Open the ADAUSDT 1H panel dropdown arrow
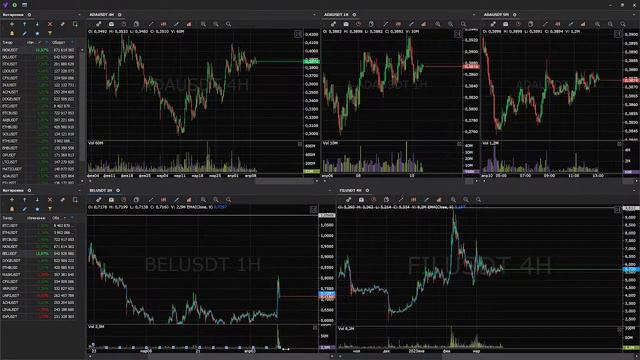This screenshot has width=640, height=360. tap(473, 15)
